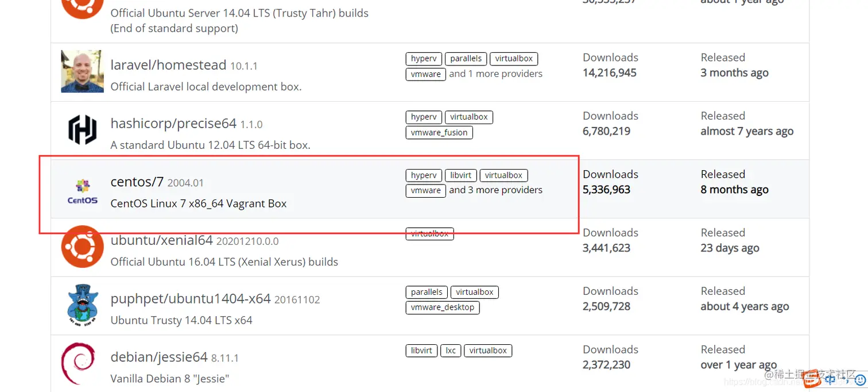This screenshot has width=868, height=392.
Task: Click 'Vanilla Debian 8 "Jessie"' description
Action: [170, 379]
